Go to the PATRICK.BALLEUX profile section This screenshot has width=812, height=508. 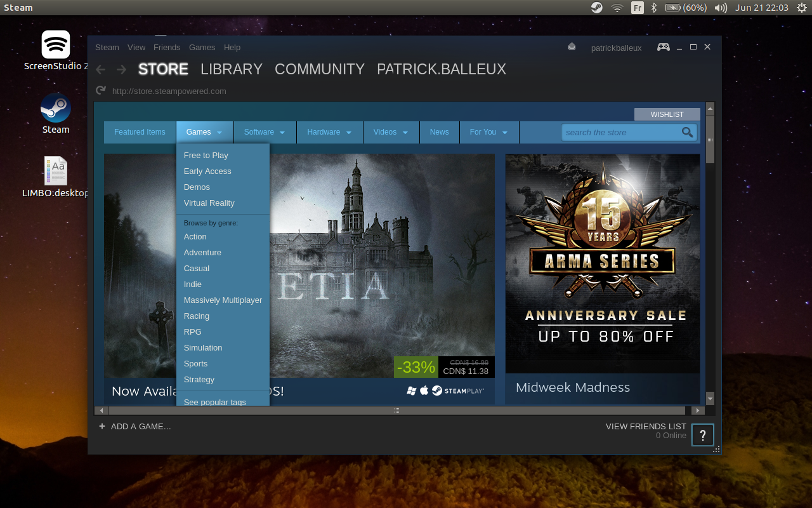click(x=442, y=69)
